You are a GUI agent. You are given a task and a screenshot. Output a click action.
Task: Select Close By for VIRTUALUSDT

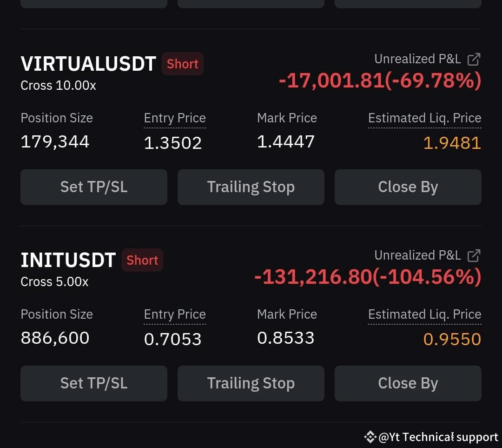coord(408,187)
